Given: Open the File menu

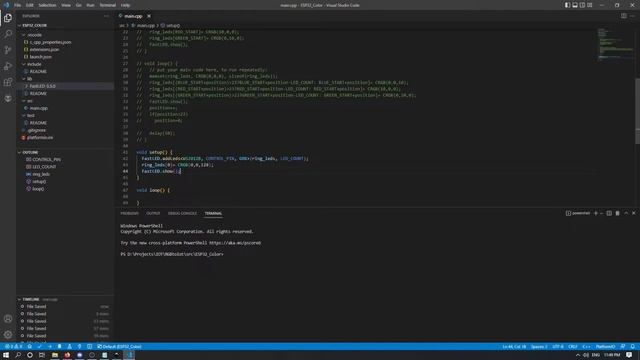Looking at the screenshot, I should pos(18,5).
